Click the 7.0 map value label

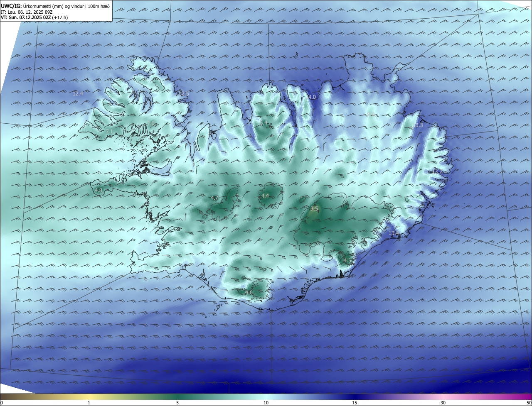click(x=152, y=123)
